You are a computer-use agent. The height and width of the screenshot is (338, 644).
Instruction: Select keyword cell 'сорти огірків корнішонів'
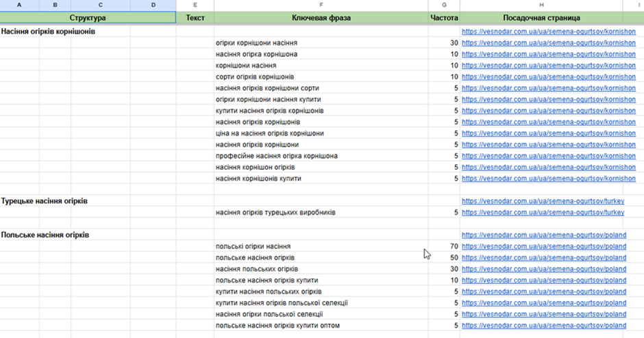click(255, 77)
